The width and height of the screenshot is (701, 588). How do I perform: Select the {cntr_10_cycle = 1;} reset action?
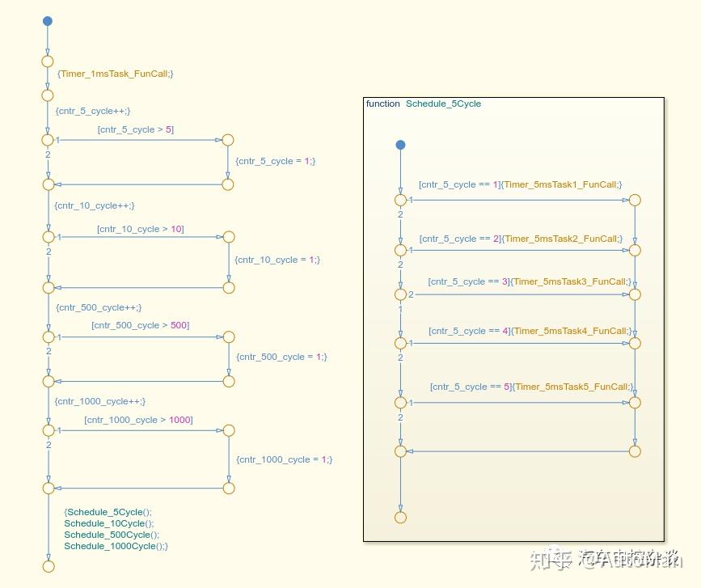tap(277, 260)
